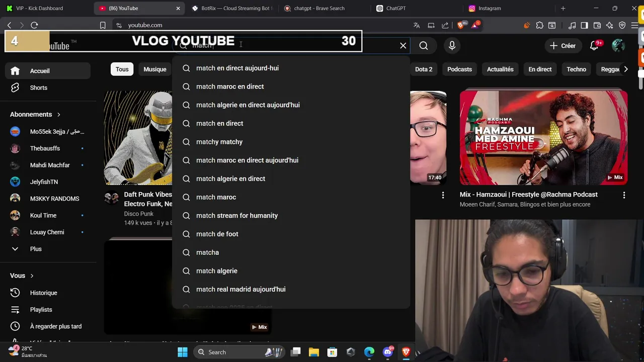Click the Créer button
644x362 pixels.
pyautogui.click(x=562, y=46)
